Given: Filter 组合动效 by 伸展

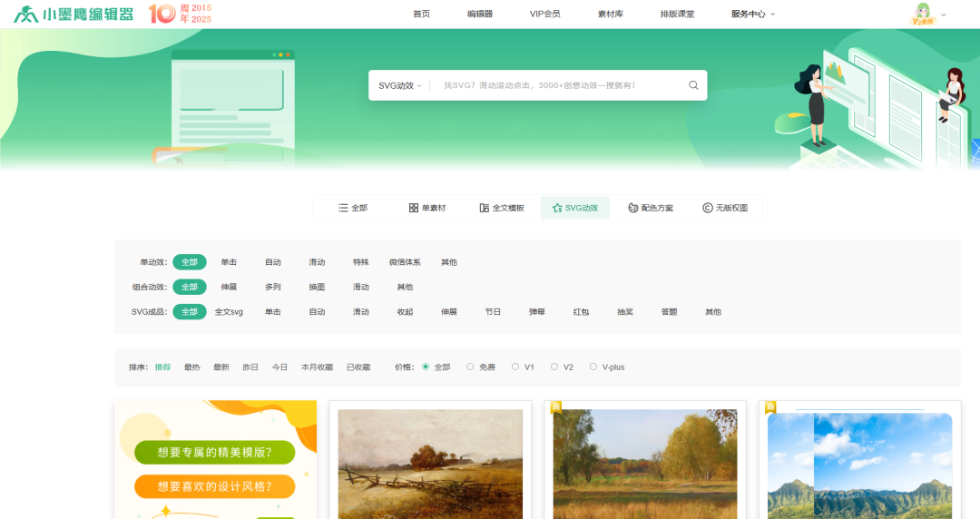Looking at the screenshot, I should 229,287.
